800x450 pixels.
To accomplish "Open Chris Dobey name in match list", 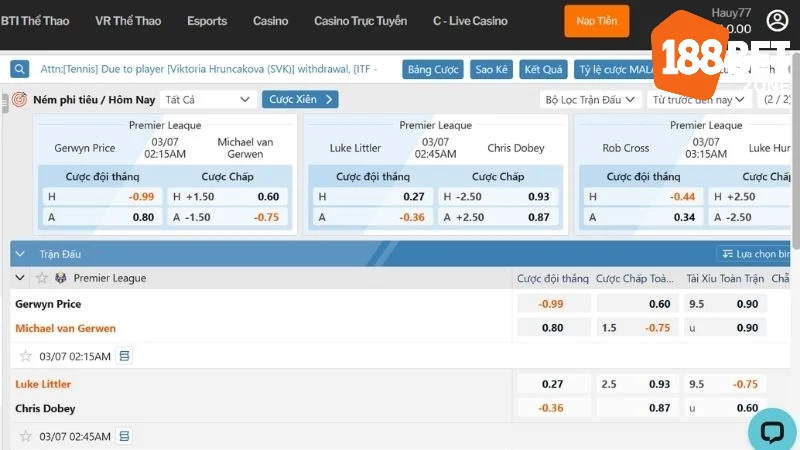I will click(45, 409).
